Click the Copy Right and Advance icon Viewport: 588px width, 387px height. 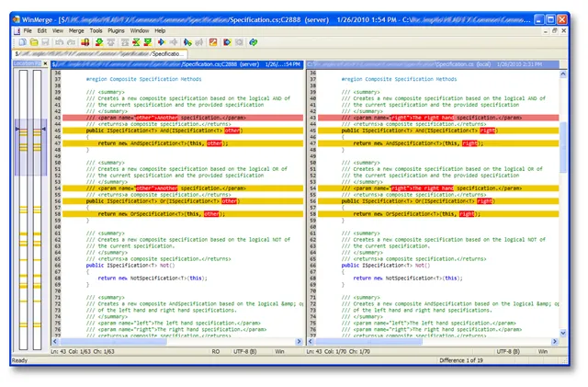187,42
